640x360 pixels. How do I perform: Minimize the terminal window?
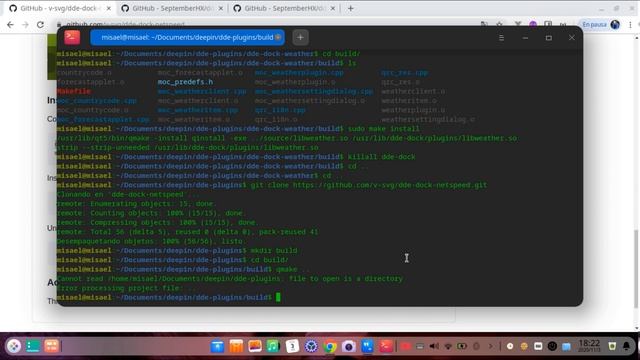point(525,38)
